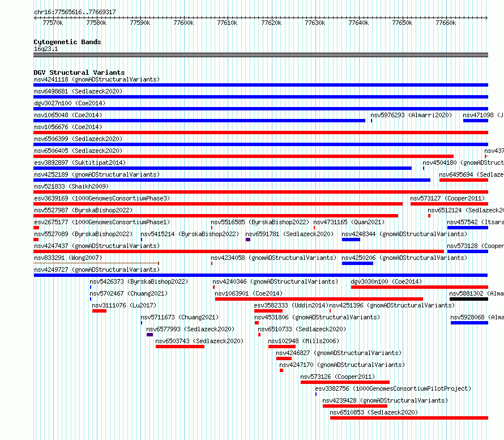Click the chr16:77565616..77669317 coordinate text
This screenshot has height=440, width=504.
pyautogui.click(x=75, y=12)
